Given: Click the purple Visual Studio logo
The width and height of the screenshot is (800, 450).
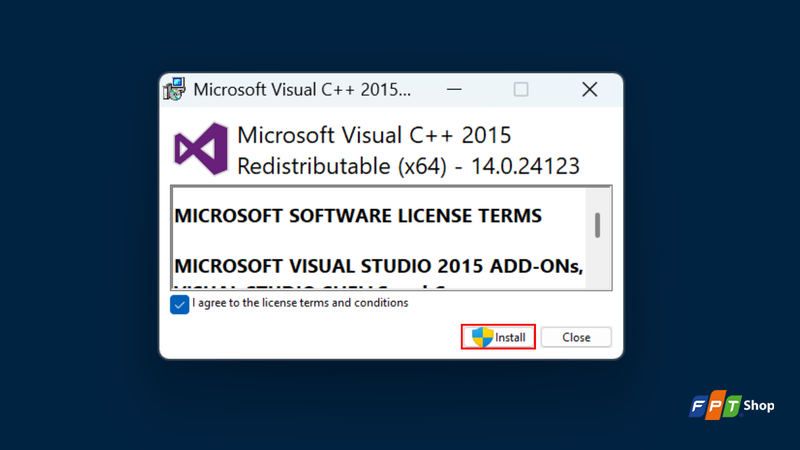Looking at the screenshot, I should coord(201,149).
